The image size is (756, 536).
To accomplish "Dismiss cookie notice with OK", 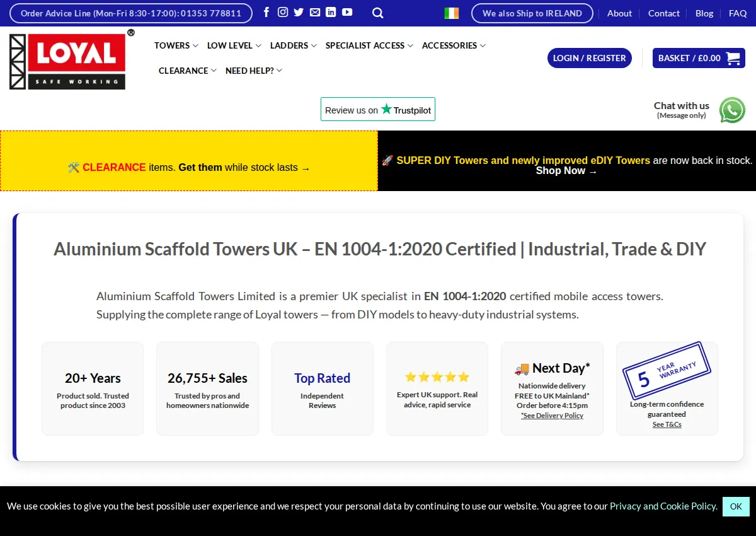I will (x=736, y=506).
